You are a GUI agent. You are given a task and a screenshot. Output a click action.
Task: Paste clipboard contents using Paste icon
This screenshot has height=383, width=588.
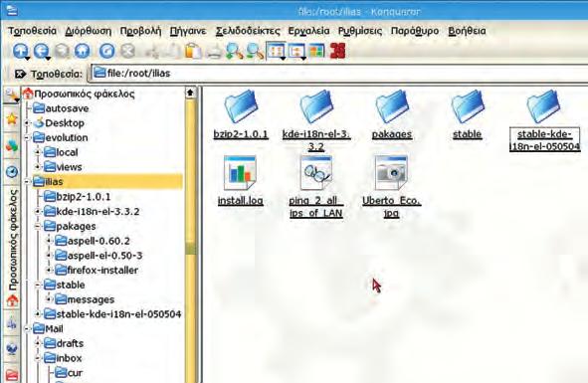pyautogui.click(x=193, y=51)
